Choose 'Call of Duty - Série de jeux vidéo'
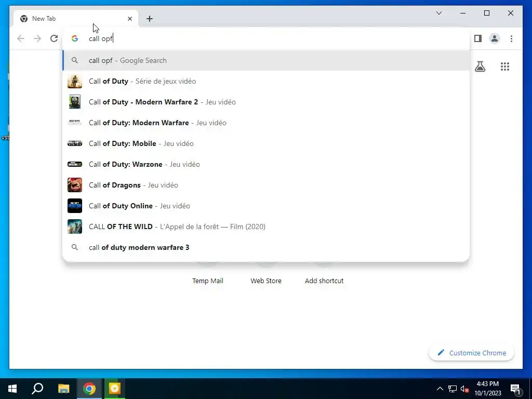 (x=266, y=81)
